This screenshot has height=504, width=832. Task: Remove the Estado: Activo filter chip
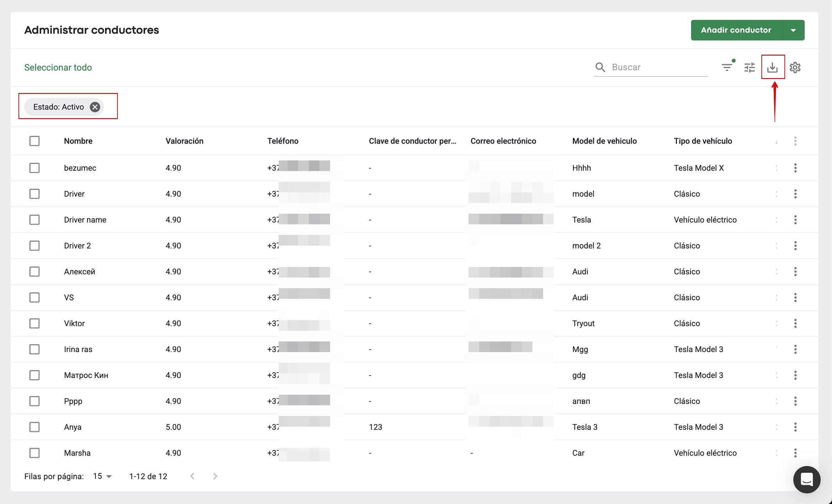coord(95,107)
